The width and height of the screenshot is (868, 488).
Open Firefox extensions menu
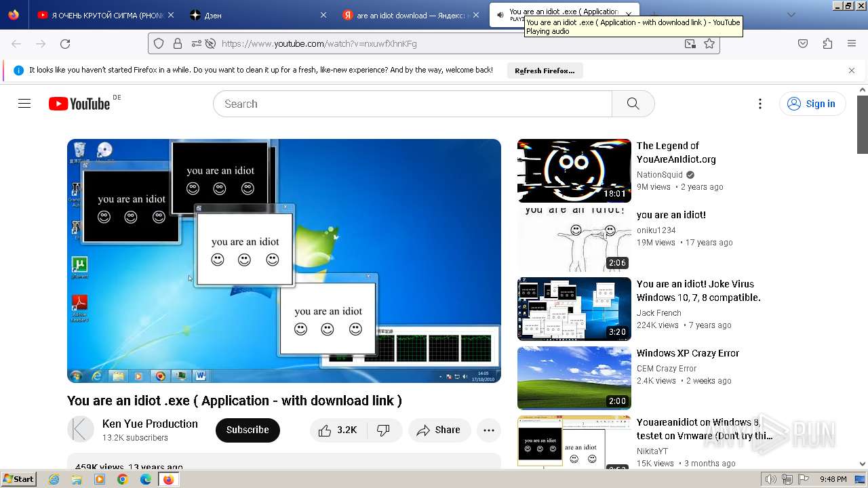point(827,43)
